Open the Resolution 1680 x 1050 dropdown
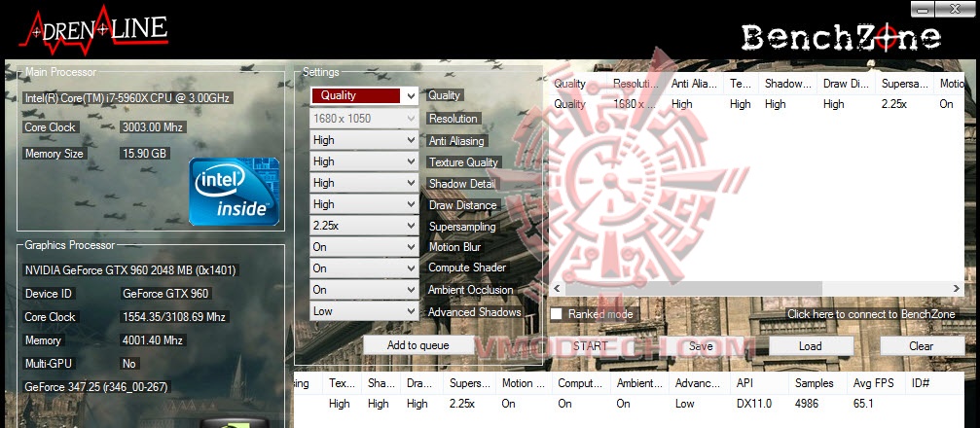 (x=364, y=118)
